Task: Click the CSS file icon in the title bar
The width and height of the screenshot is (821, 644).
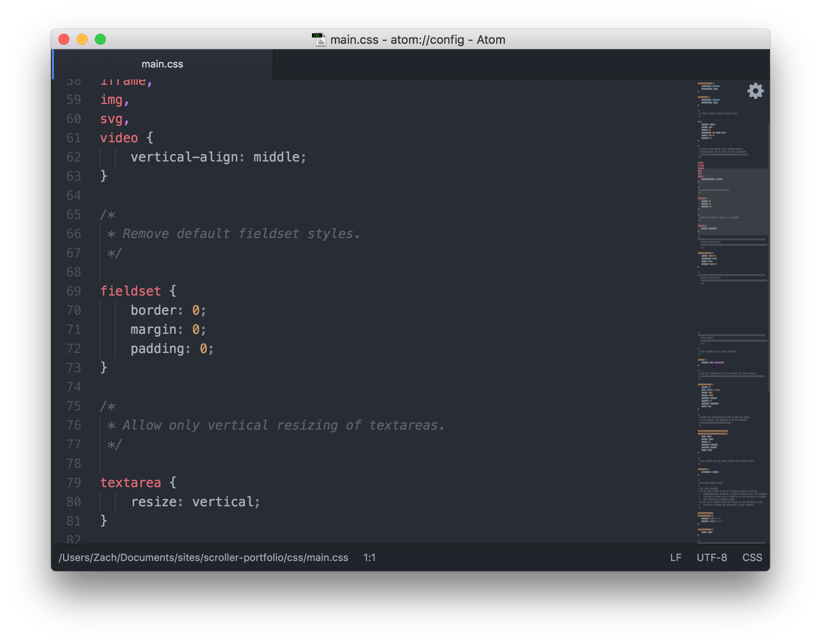Action: point(319,39)
